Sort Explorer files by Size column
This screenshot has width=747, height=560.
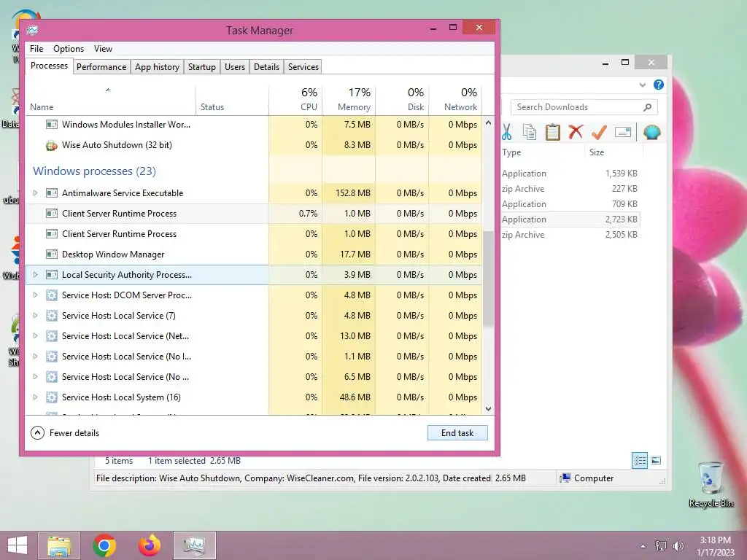coord(614,152)
